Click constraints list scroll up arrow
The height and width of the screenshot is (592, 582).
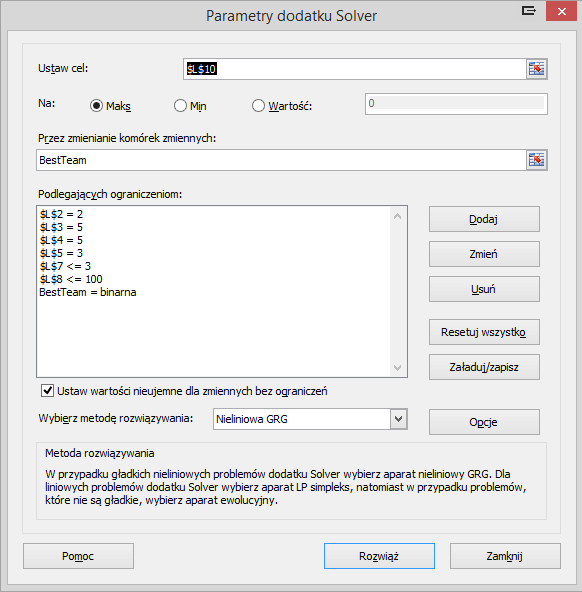click(397, 216)
